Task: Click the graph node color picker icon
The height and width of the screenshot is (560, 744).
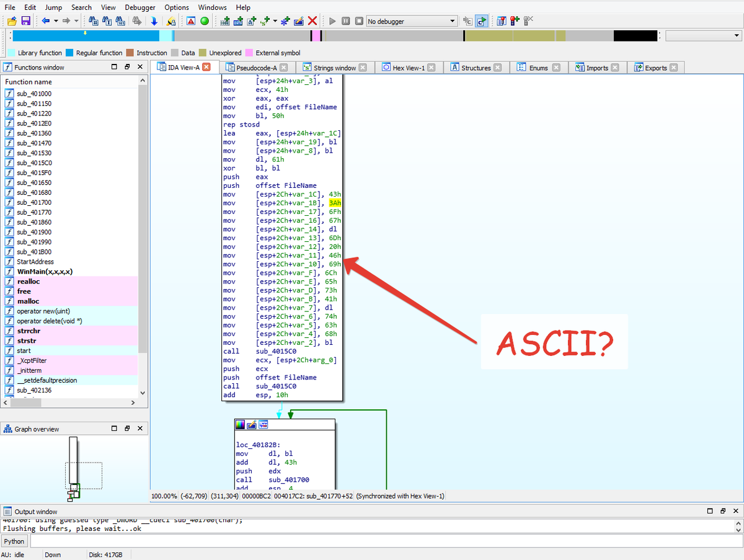Action: [240, 425]
